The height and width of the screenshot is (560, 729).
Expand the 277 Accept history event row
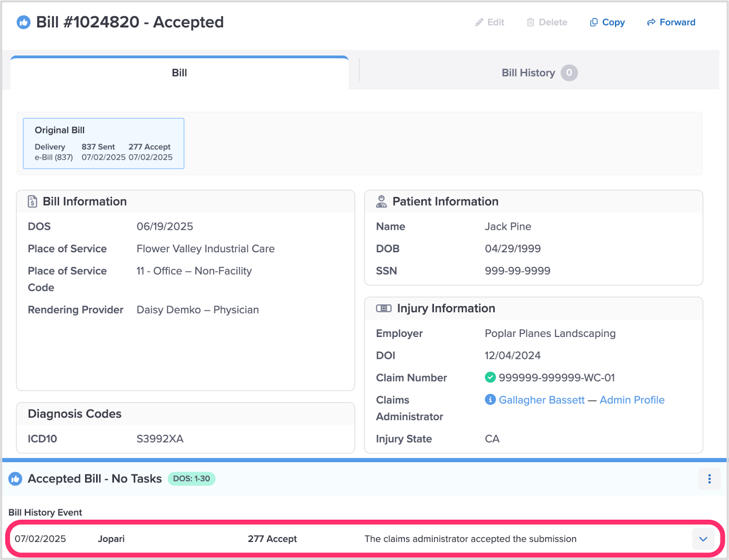tap(703, 539)
